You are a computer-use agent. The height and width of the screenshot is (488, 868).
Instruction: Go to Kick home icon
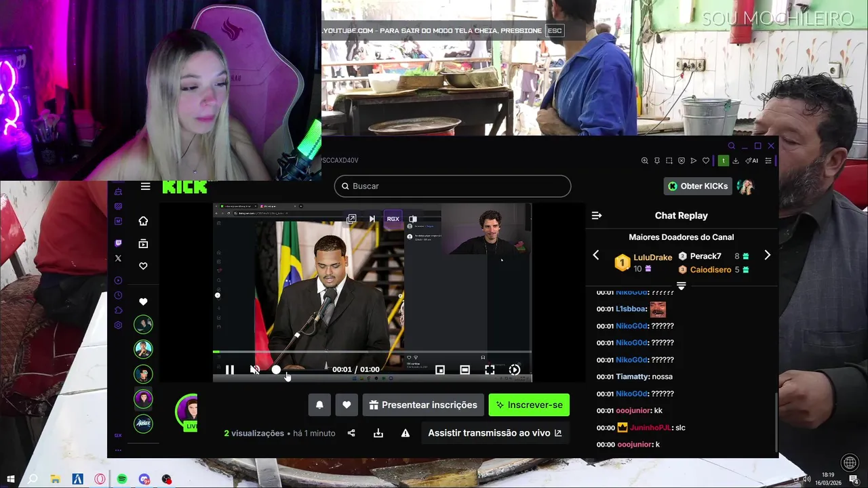pyautogui.click(x=143, y=221)
